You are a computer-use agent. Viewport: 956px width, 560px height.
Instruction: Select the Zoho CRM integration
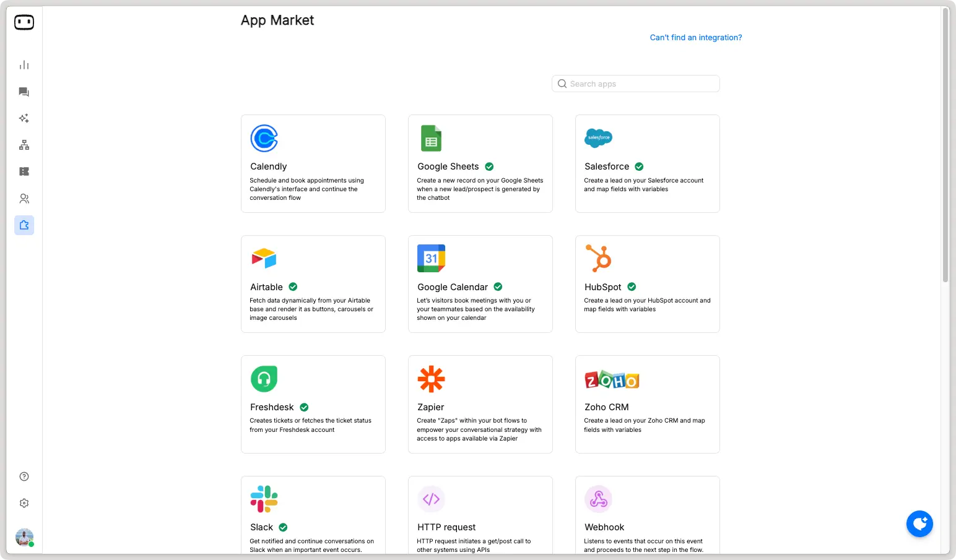click(x=647, y=404)
